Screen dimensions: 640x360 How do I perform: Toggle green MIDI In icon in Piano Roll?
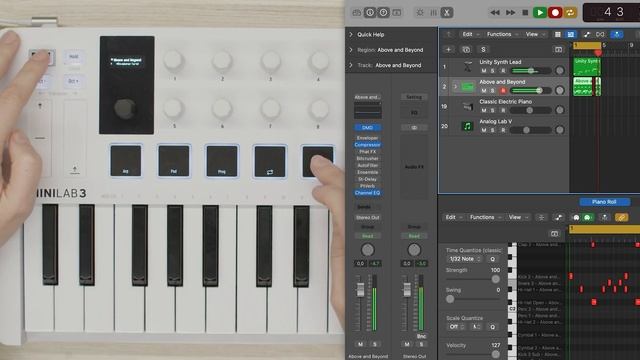point(587,218)
